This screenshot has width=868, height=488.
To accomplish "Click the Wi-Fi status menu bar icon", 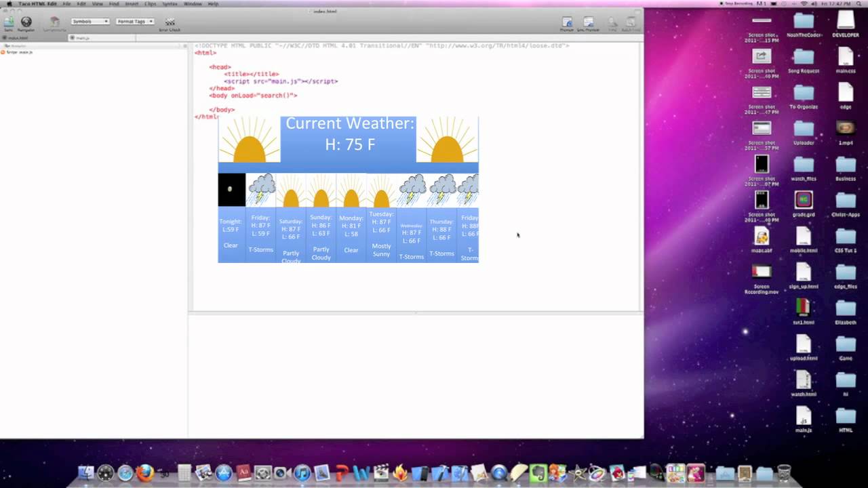I will 804,3.
